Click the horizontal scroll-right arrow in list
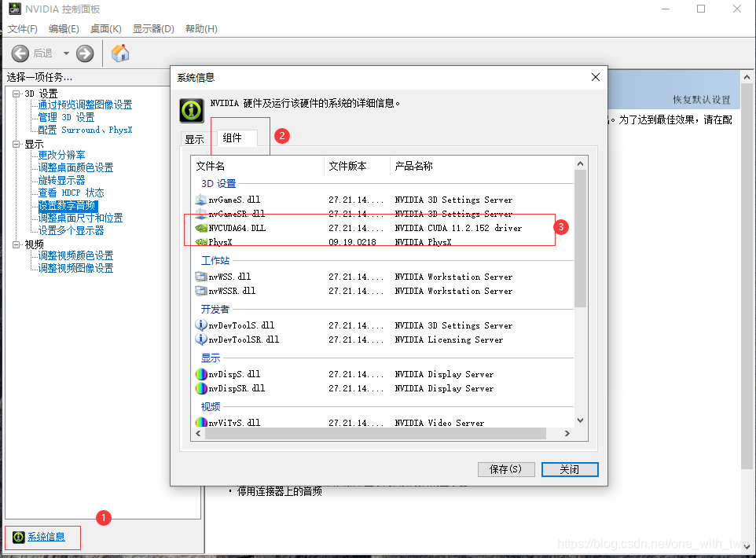The height and width of the screenshot is (558, 756). tap(567, 434)
